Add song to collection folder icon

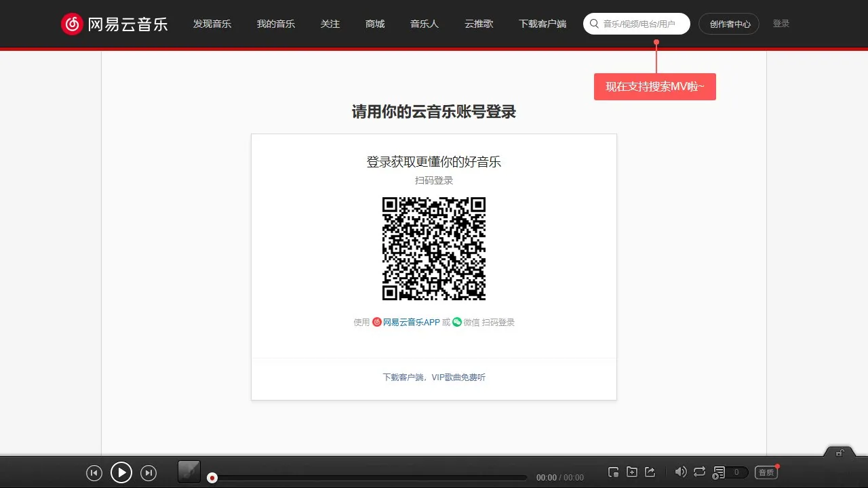[632, 472]
